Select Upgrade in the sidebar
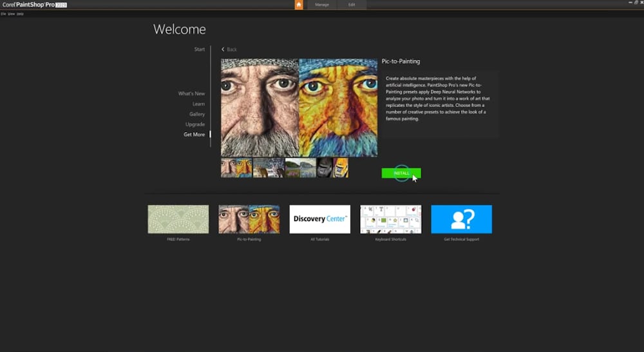This screenshot has width=644, height=352. (x=195, y=124)
